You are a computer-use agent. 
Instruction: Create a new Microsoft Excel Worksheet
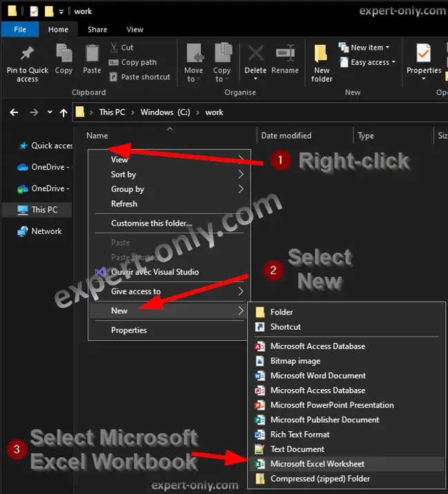(347, 464)
